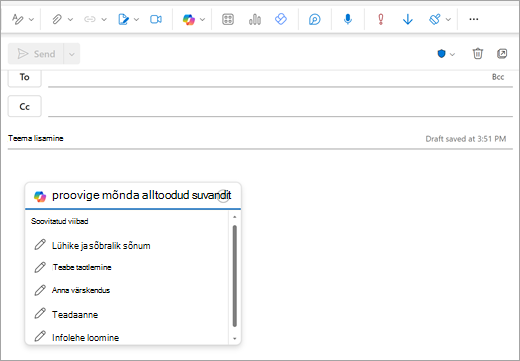
Task: Click the 'Soovitatud viibad' heading
Action: click(x=60, y=221)
